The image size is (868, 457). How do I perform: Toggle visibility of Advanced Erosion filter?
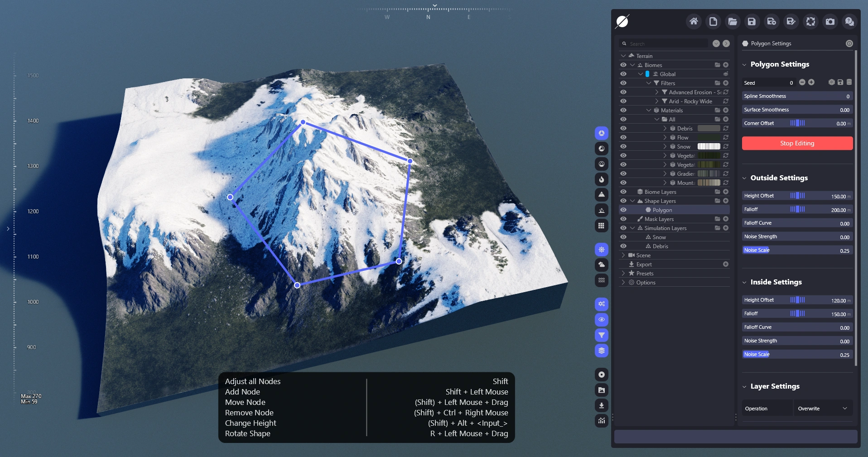[x=623, y=92]
